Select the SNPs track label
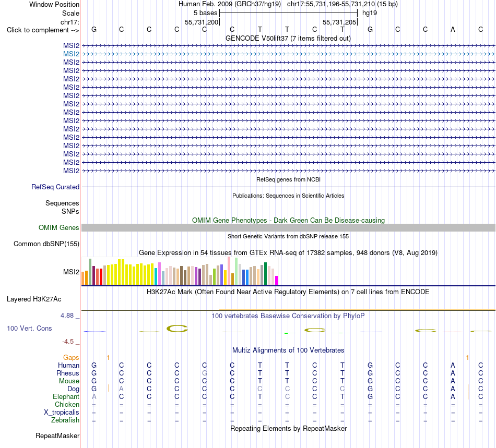Viewport: 496px width, 448px height. point(70,211)
